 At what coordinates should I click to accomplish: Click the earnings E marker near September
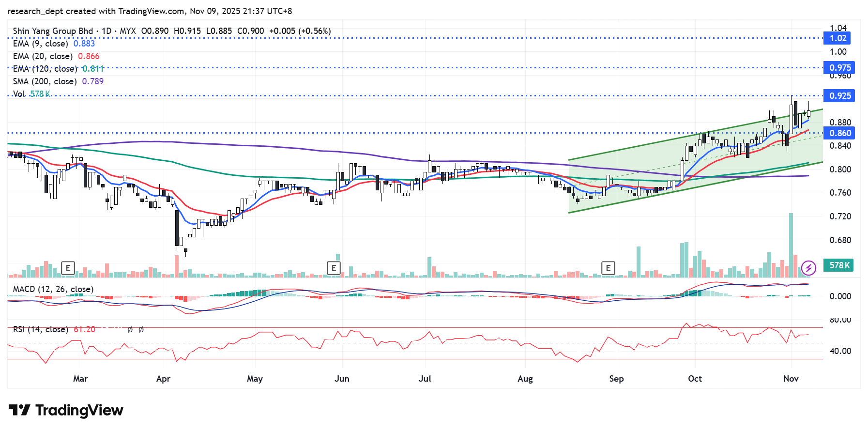608,268
